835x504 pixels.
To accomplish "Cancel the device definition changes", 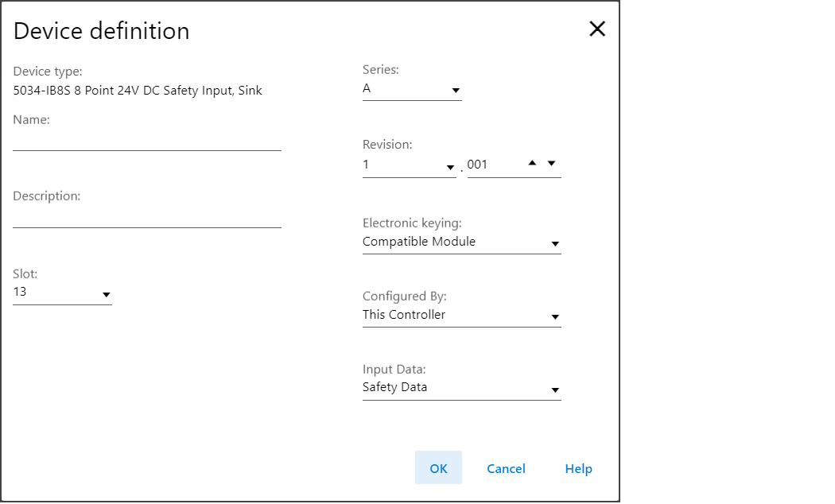I will (x=506, y=468).
